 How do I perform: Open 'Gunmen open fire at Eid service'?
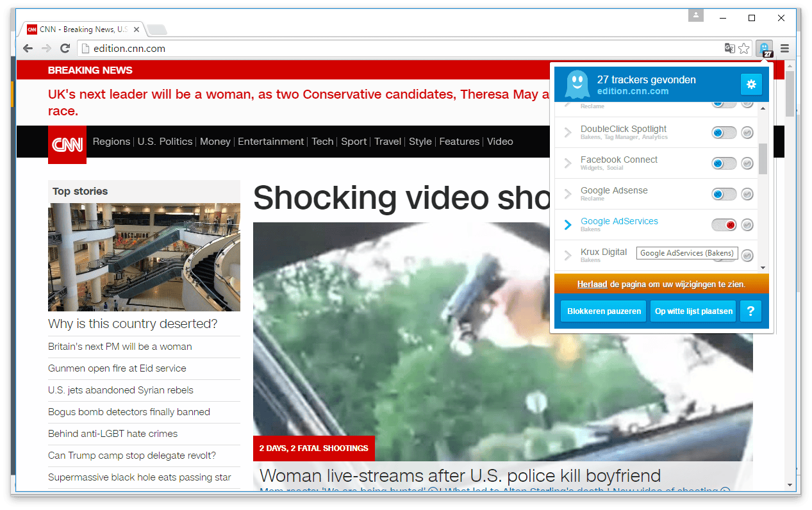117,368
